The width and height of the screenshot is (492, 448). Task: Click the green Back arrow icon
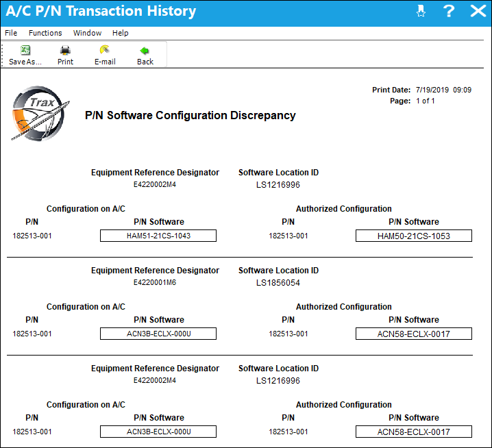pyautogui.click(x=145, y=51)
